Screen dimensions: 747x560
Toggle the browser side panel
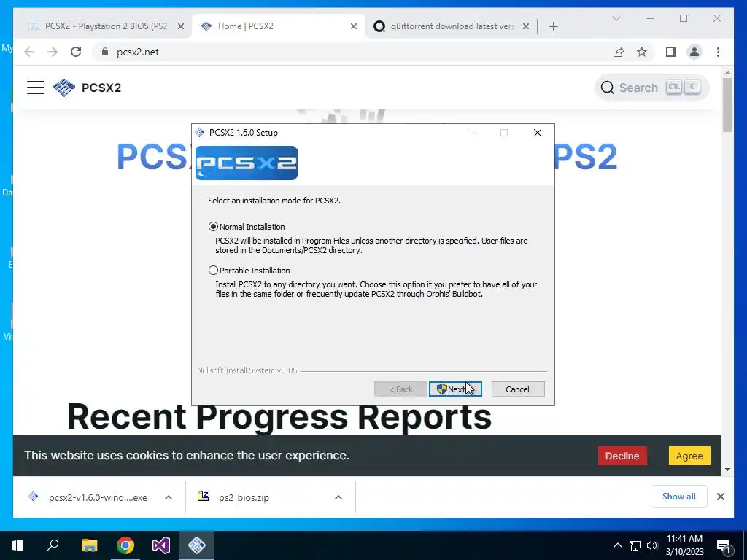(x=671, y=52)
